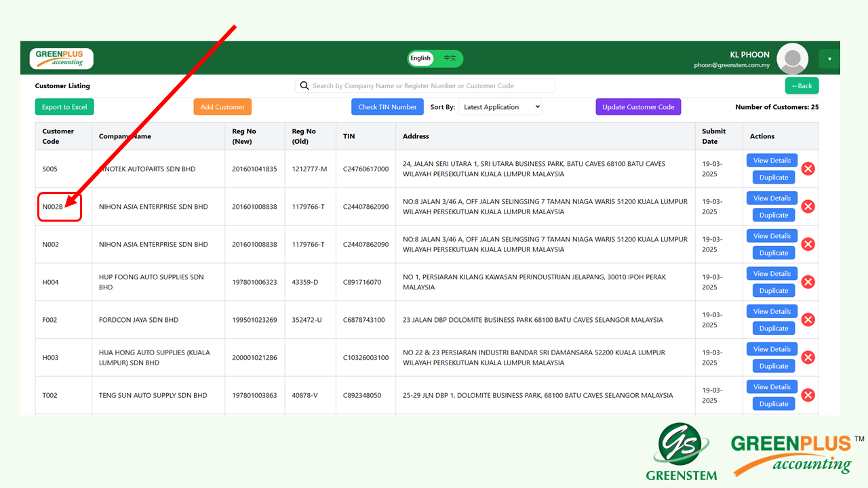This screenshot has width=868, height=488.
Task: Duplicate customer S005
Action: [774, 178]
